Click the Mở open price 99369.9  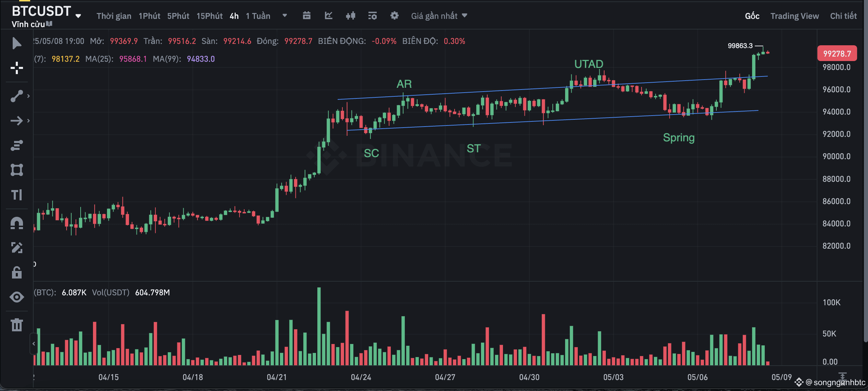124,41
